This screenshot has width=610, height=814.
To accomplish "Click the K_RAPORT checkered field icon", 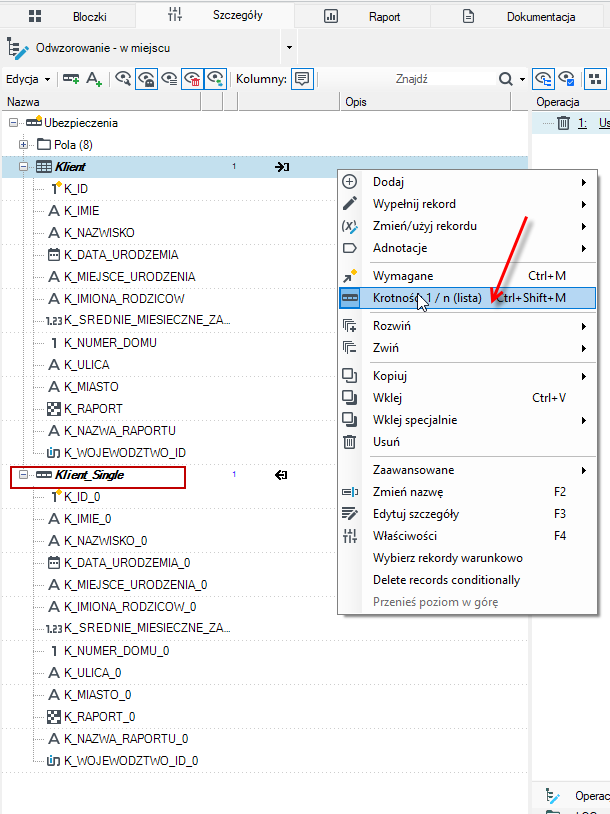I will tap(54, 409).
